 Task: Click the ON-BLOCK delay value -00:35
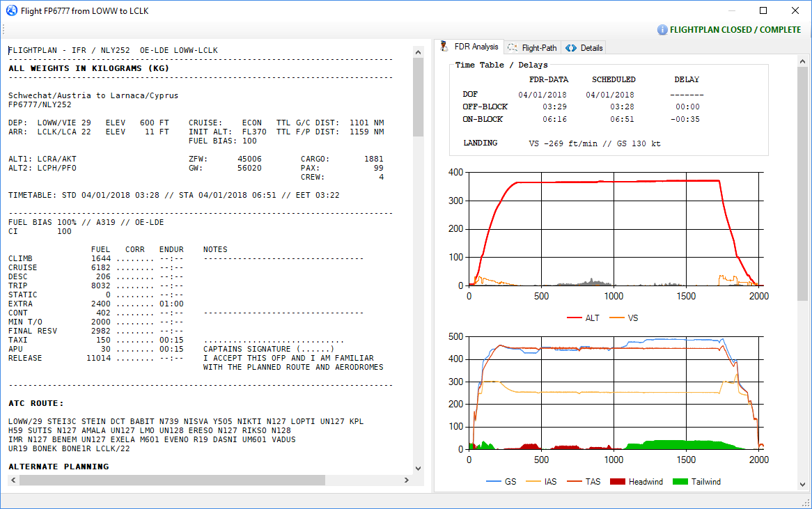[685, 119]
